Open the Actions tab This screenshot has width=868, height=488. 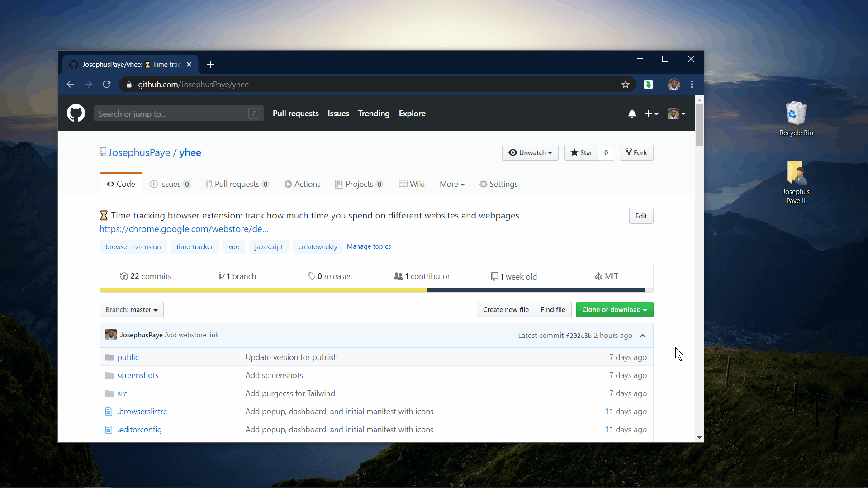[302, 184]
